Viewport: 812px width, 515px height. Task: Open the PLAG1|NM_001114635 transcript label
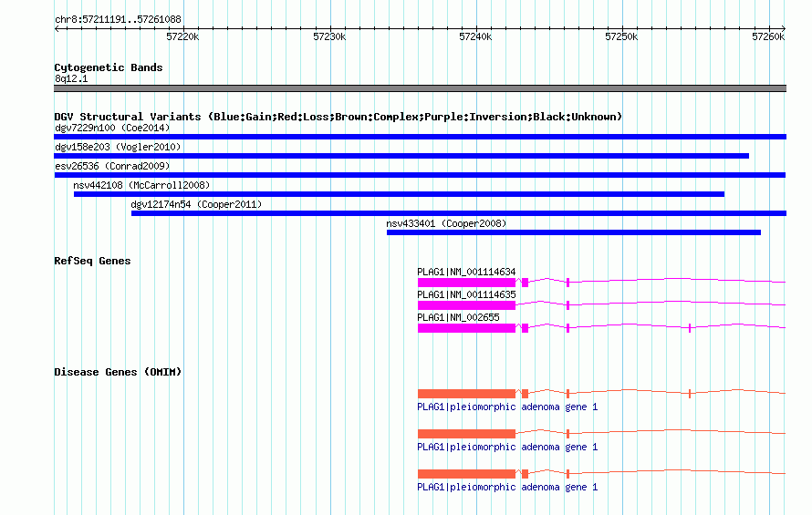466,294
